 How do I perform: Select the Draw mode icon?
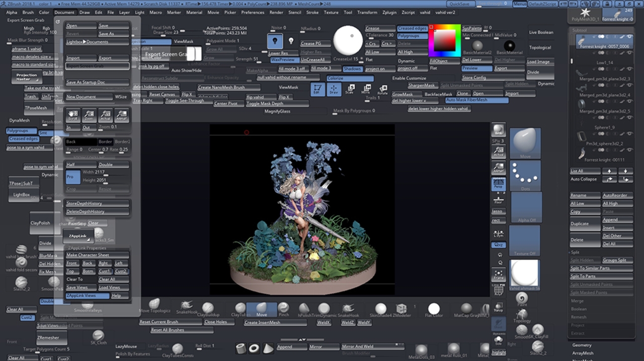(x=334, y=90)
